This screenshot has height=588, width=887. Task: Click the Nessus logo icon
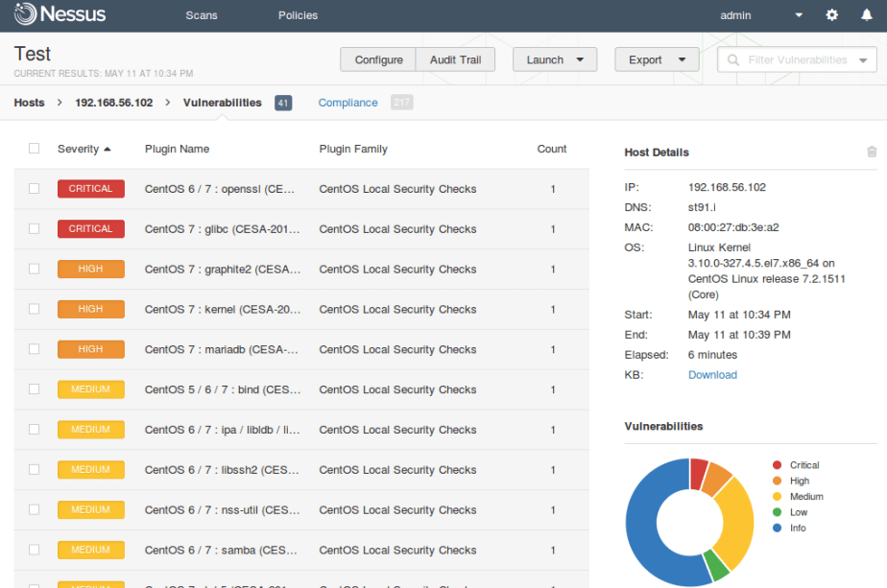26,14
